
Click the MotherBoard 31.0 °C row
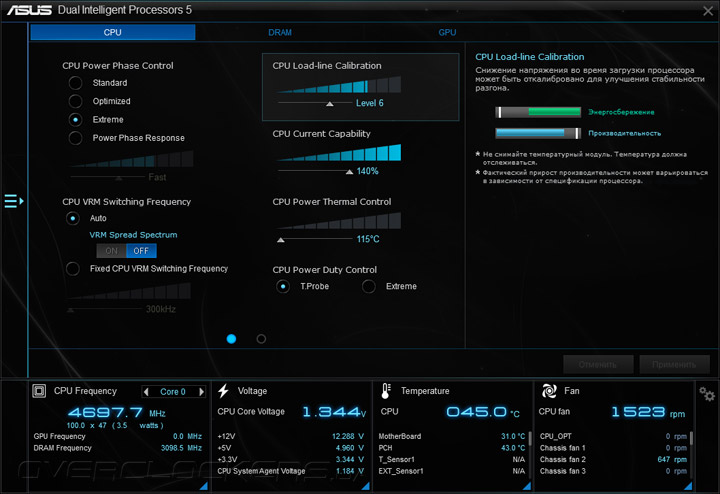(x=452, y=436)
